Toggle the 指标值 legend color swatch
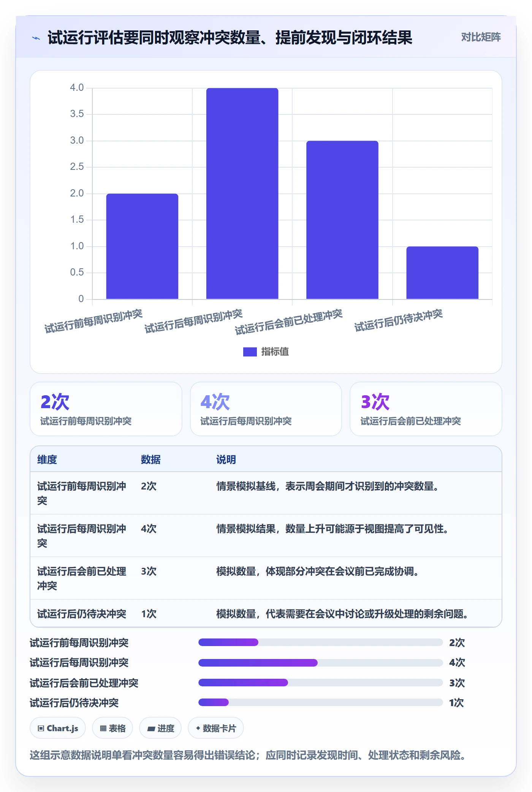Screen dimensions: 532x792 250,352
